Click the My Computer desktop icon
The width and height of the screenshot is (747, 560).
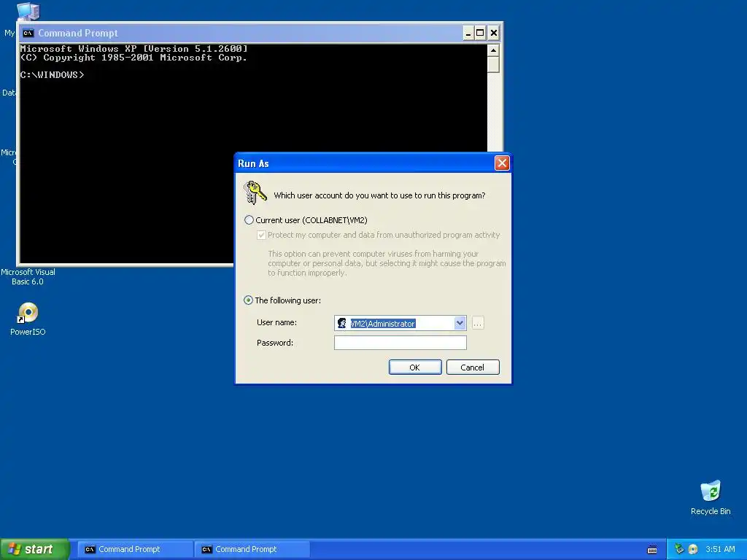[x=28, y=10]
